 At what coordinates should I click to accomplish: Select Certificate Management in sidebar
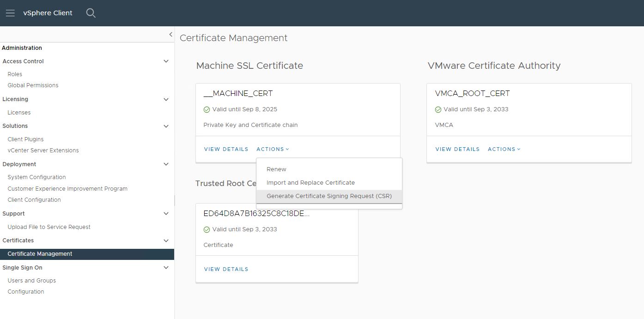(87, 254)
